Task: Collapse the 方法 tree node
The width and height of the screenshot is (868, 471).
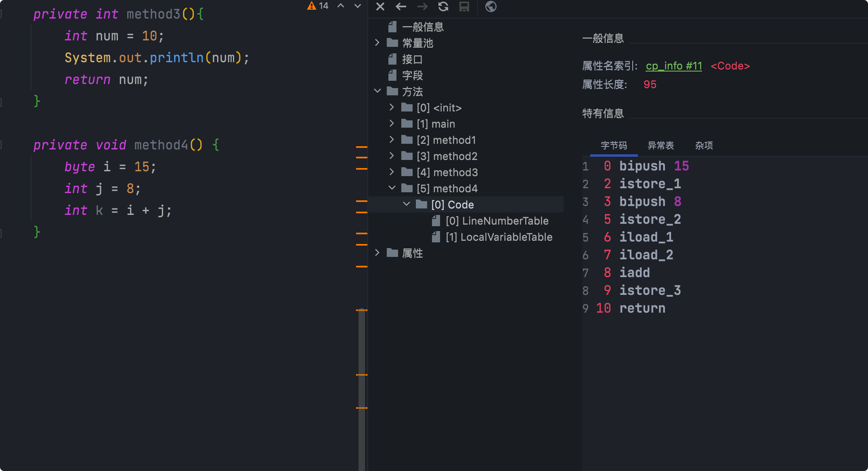Action: tap(377, 91)
